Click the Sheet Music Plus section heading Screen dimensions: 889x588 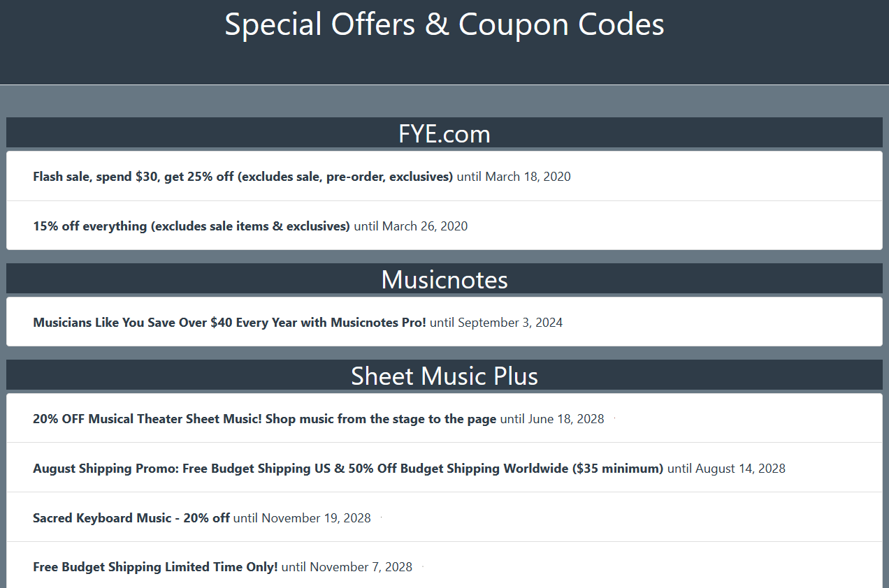[444, 376]
